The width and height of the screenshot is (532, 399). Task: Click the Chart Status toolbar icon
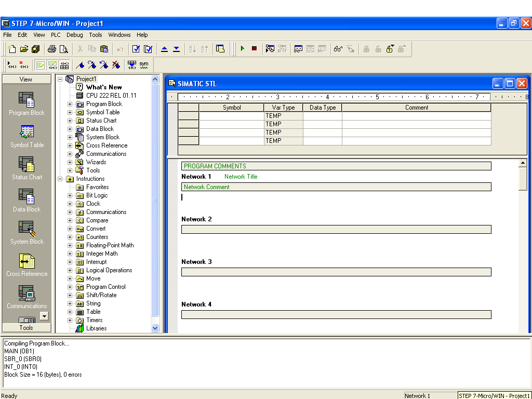[x=298, y=49]
